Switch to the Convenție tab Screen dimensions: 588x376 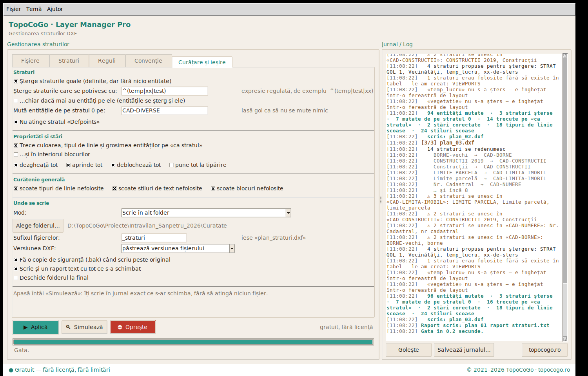click(148, 61)
